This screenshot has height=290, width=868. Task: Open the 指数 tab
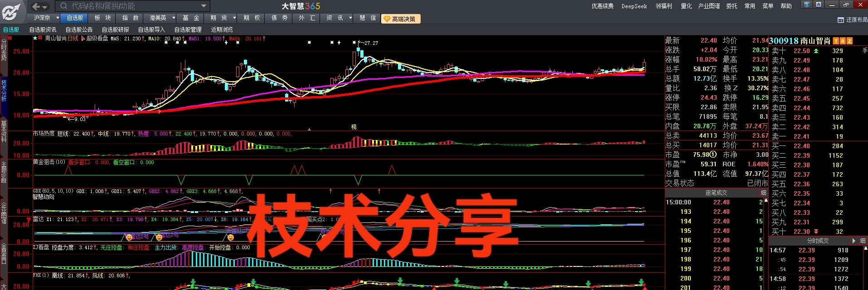[130, 18]
